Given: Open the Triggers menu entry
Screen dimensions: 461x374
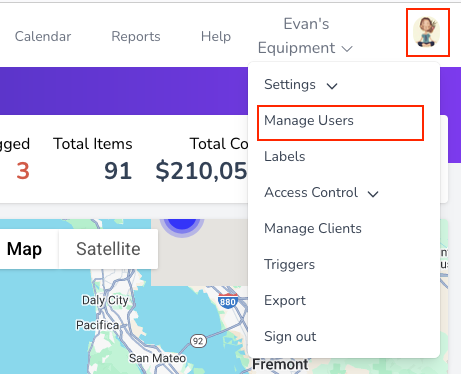Looking at the screenshot, I should tap(289, 265).
